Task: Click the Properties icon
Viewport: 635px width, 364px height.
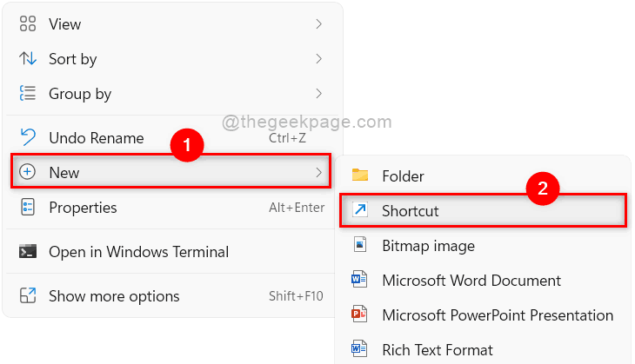Action: (28, 208)
